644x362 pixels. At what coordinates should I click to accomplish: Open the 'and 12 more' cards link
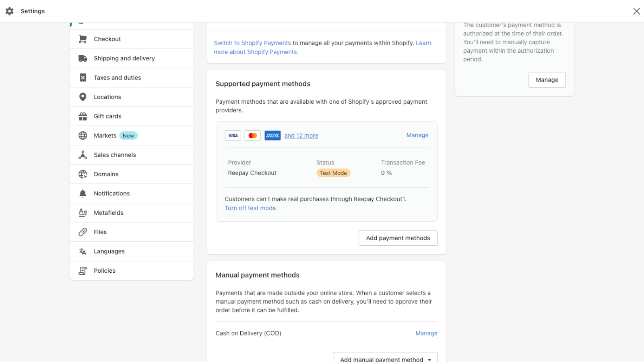[x=301, y=136]
